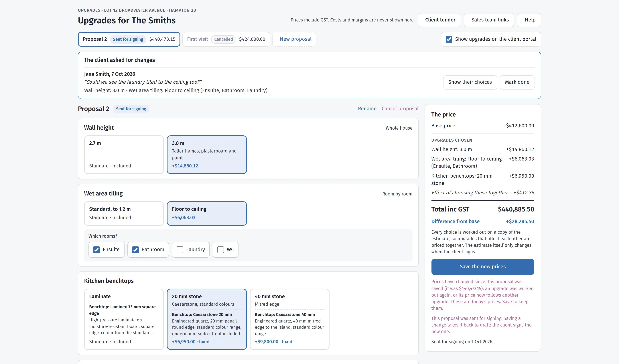Click the $440,885.50 total inc GST
The height and width of the screenshot is (364, 619).
click(516, 209)
